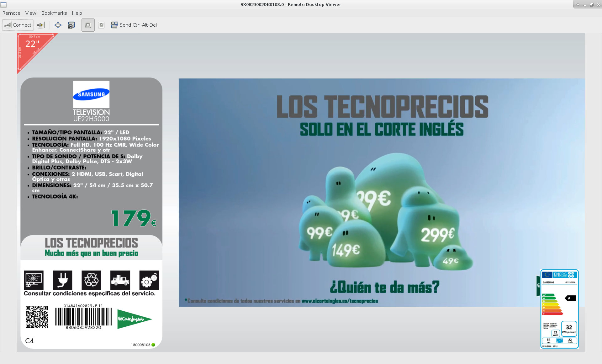The image size is (602, 364).
Task: Click the window menu icon in the title bar
Action: click(3, 5)
